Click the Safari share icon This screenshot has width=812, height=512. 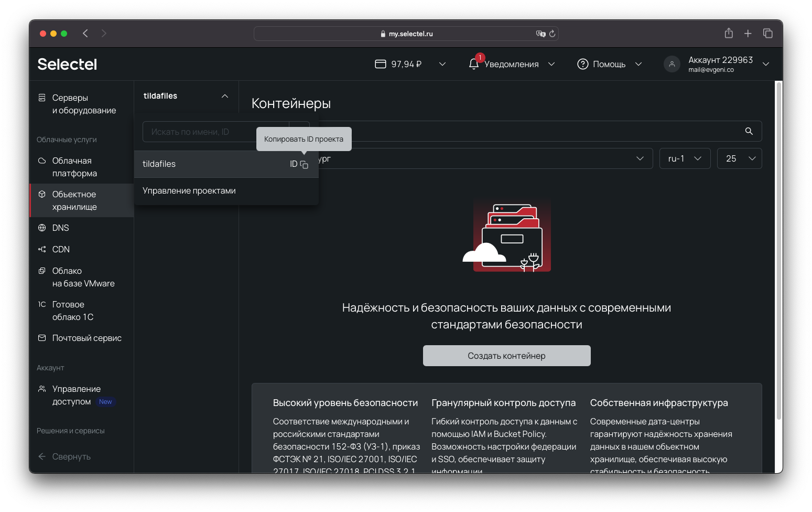[x=729, y=33]
